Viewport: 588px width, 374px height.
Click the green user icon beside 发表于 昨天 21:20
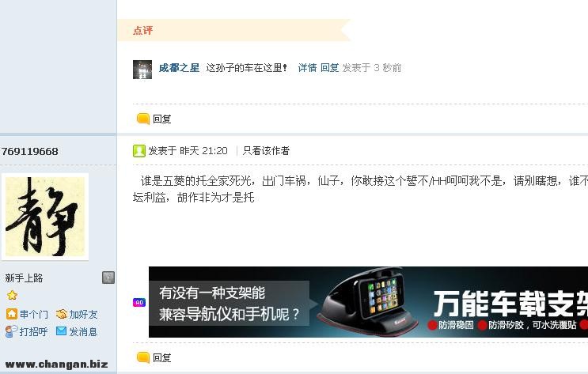(x=139, y=151)
